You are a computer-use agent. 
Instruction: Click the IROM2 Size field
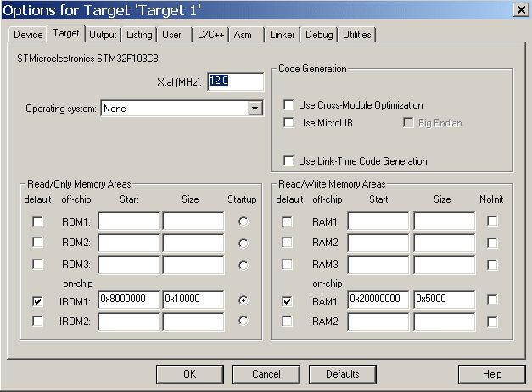tap(193, 322)
